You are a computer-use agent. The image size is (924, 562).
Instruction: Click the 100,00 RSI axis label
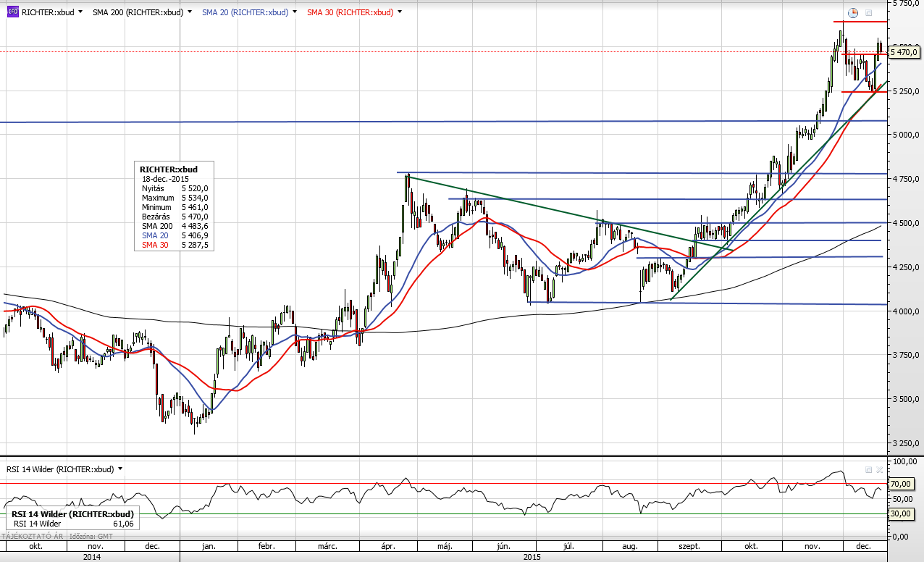(x=905, y=461)
